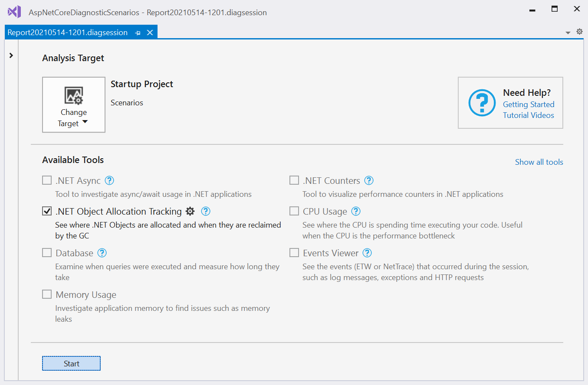Viewport: 588px width, 385px height.
Task: Open help for Database tool
Action: pyautogui.click(x=102, y=253)
